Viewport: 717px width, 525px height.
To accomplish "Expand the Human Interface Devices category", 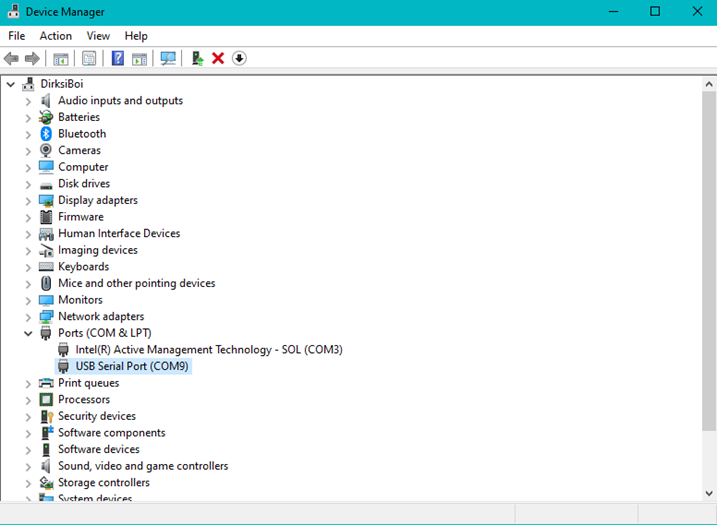I will (28, 234).
